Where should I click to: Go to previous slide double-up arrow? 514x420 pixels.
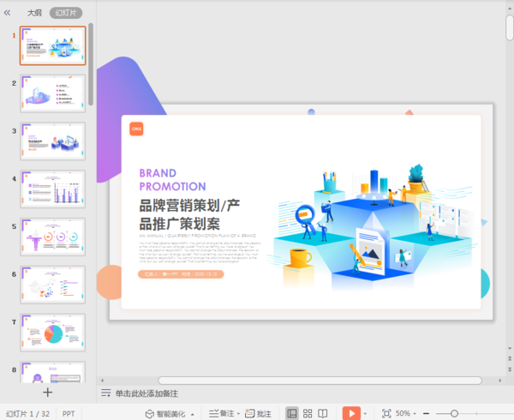click(510, 358)
